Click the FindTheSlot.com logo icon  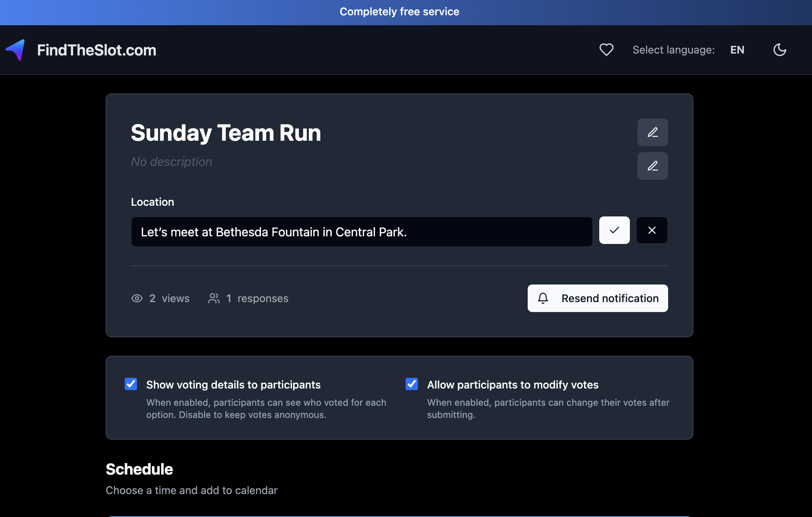16,50
